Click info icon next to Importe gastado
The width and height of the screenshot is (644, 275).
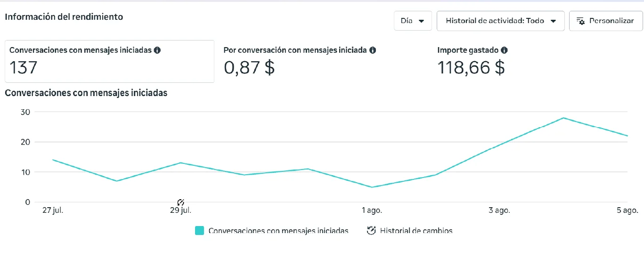[x=504, y=50]
